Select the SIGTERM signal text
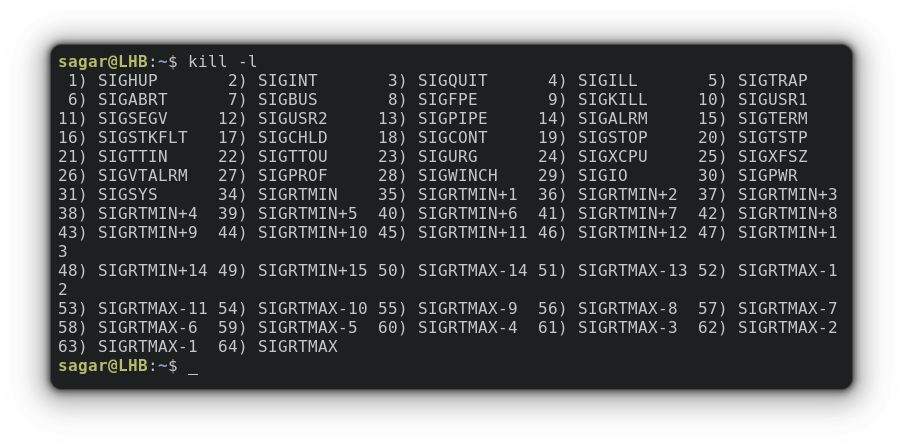Image resolution: width=904 pixels, height=447 pixels. point(773,118)
